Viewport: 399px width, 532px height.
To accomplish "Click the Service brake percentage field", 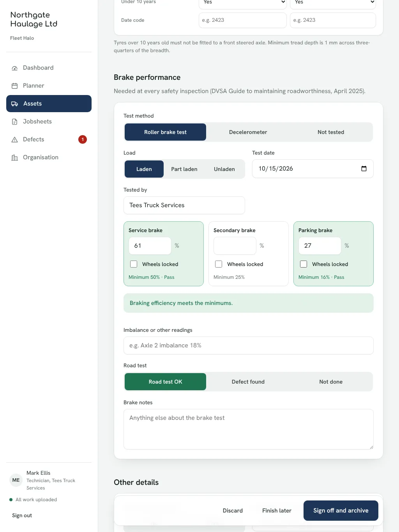I will pos(150,246).
